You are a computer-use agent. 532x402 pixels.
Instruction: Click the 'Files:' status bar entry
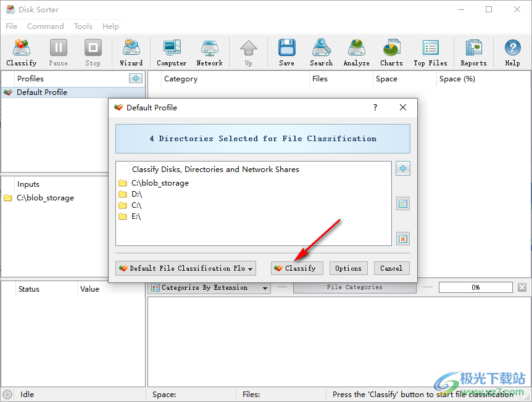[251, 395]
